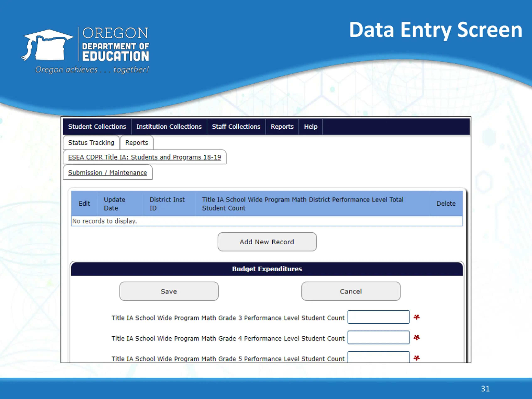Click the Math Grade 3 student count field
The image size is (532, 399).
pyautogui.click(x=379, y=317)
